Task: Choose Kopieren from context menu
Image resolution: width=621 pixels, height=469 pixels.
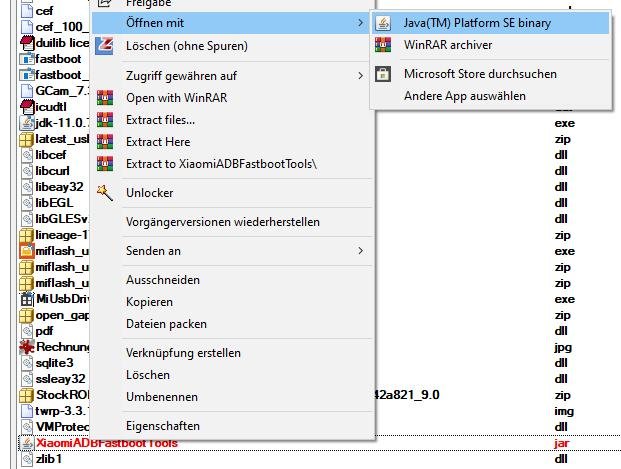Action: (x=233, y=302)
